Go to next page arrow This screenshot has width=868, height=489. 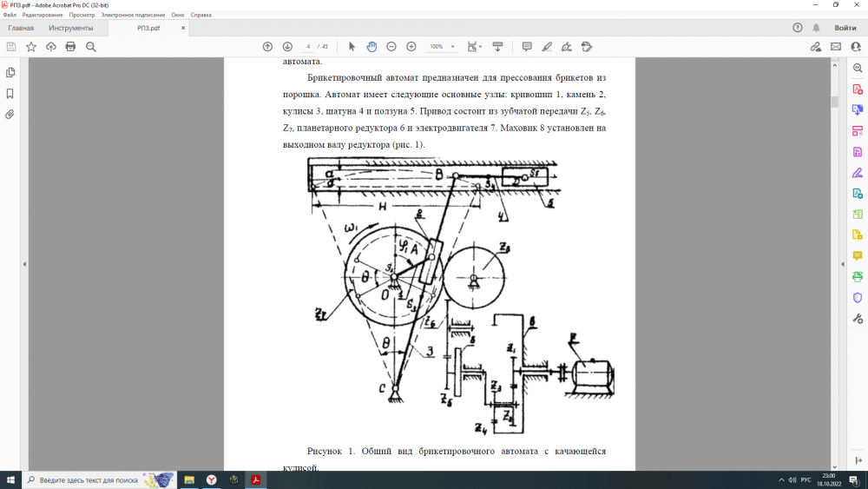pos(287,46)
